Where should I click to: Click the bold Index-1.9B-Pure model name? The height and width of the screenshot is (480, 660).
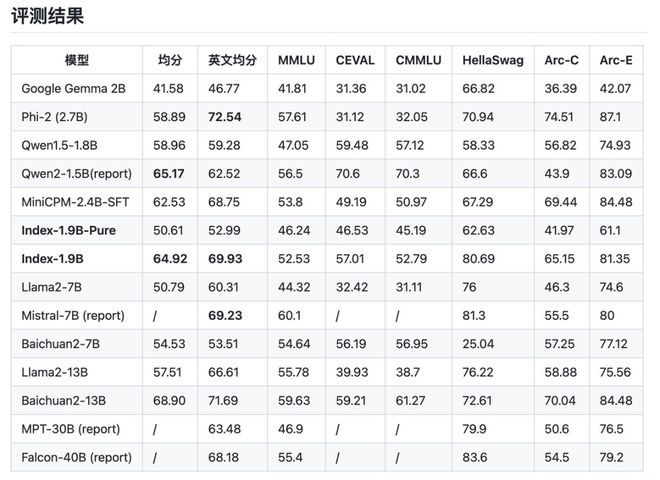coord(69,230)
